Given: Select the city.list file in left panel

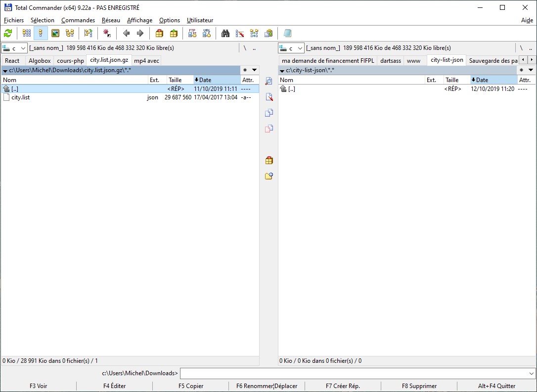Looking at the screenshot, I should [21, 97].
